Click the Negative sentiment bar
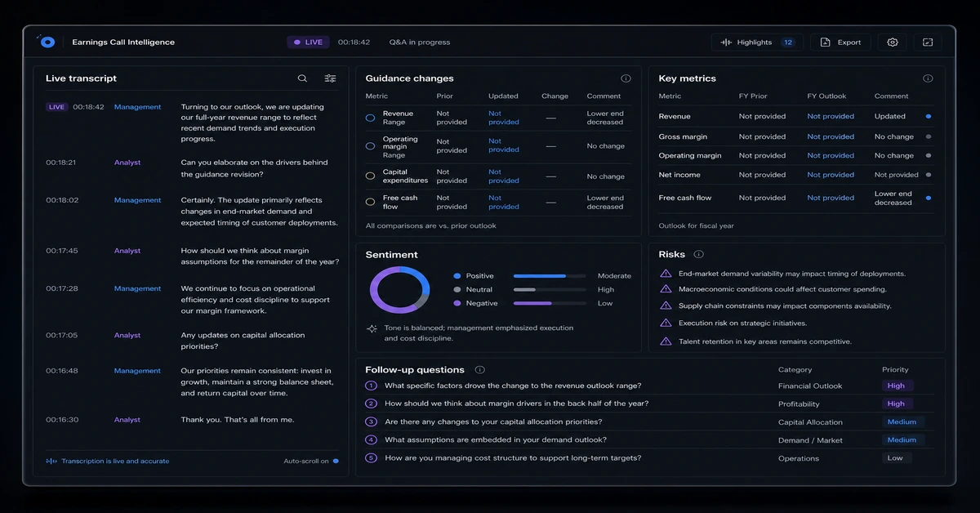This screenshot has width=980, height=513. click(x=550, y=303)
